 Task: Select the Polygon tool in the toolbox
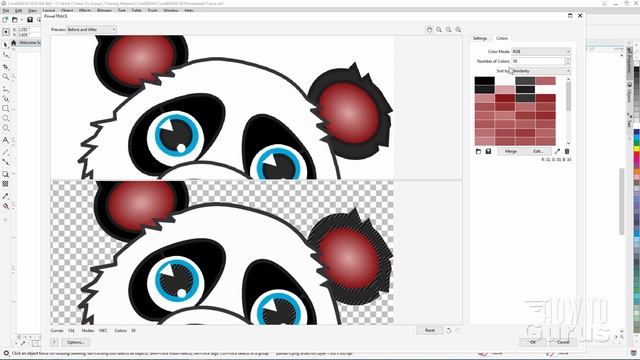(x=6, y=128)
